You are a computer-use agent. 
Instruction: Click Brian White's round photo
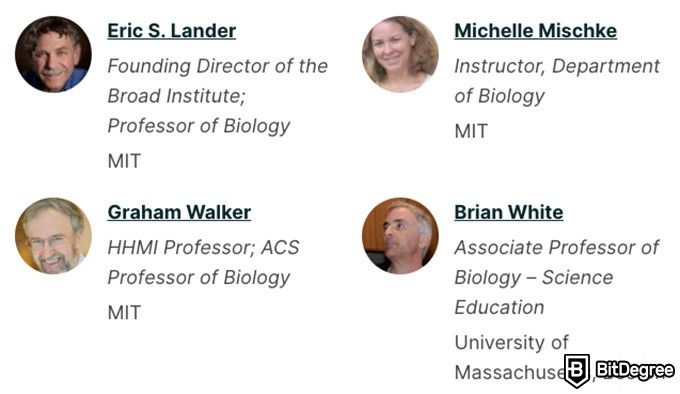click(x=400, y=236)
